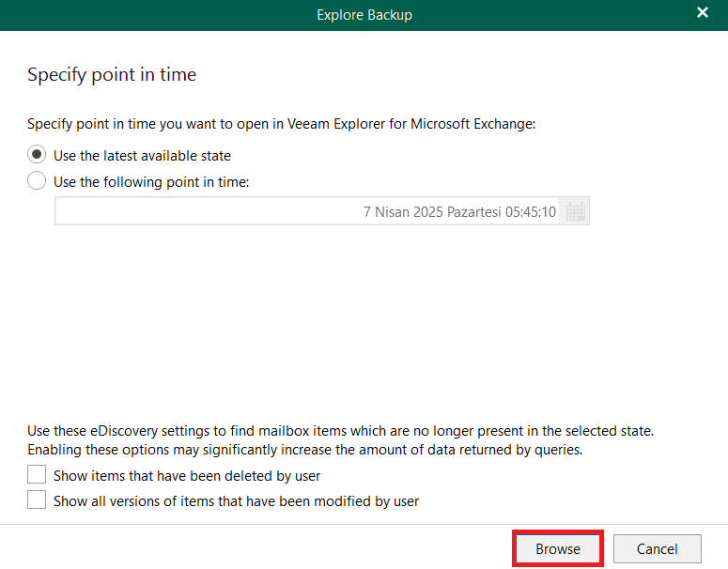Enable 'Show items that have been deleted by user'

37,475
